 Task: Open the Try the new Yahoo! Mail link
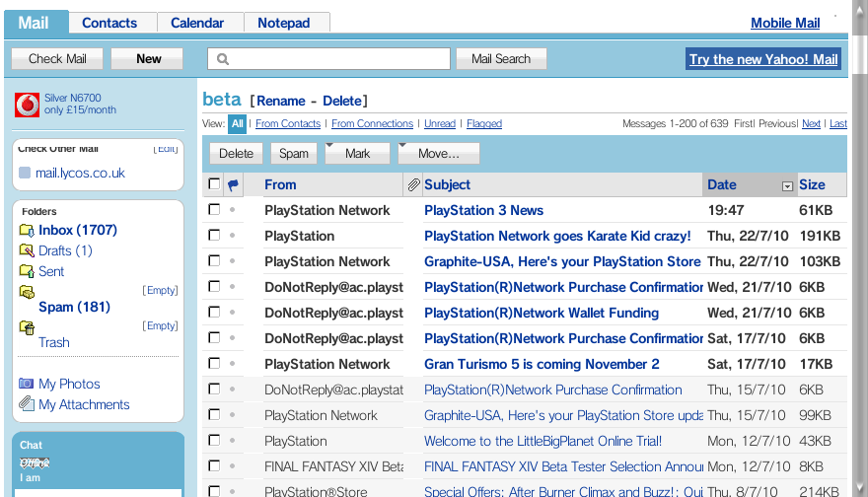763,59
